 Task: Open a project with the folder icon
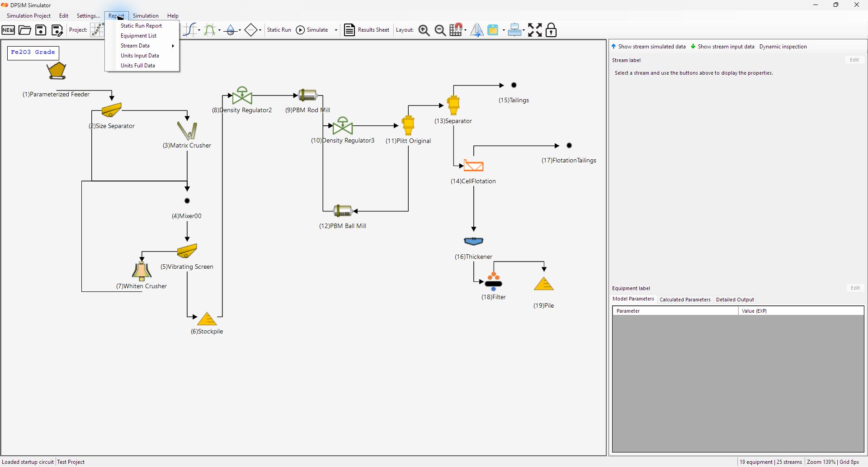[25, 30]
